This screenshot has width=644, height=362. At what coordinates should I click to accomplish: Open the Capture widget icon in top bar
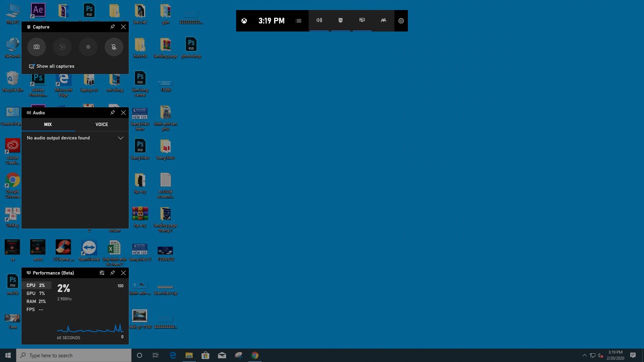coord(340,20)
